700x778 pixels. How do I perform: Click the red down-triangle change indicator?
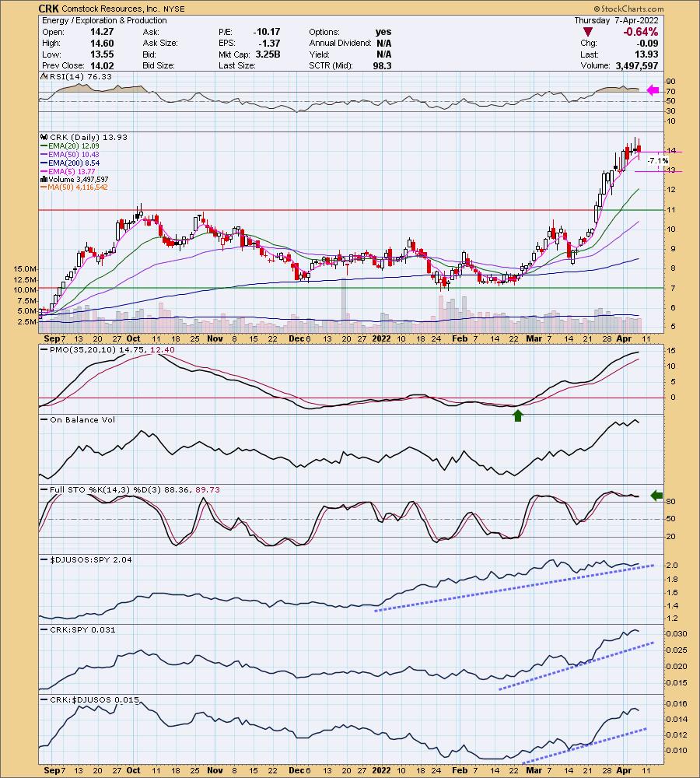click(x=588, y=32)
